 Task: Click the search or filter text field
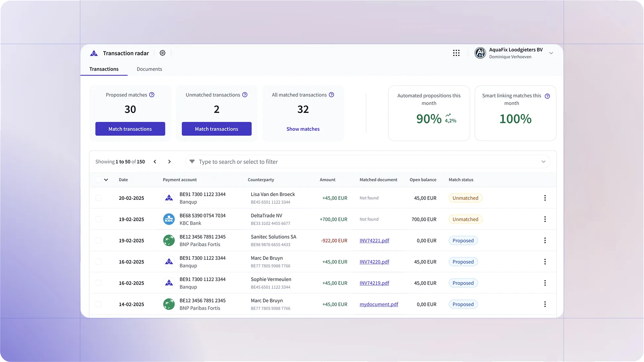pos(367,162)
